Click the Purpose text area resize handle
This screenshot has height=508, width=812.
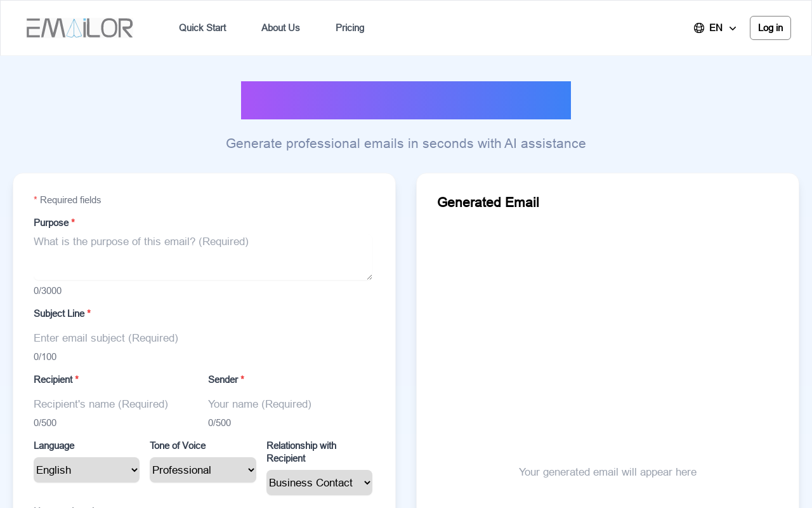[x=369, y=277]
